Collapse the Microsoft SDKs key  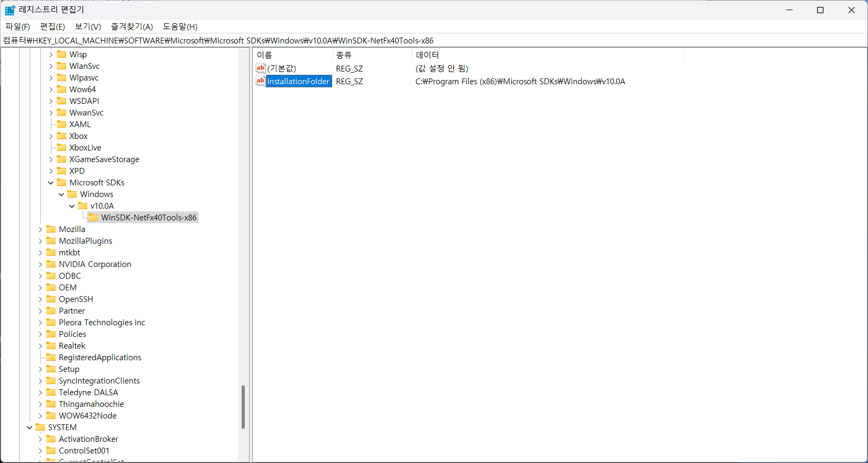[x=51, y=182]
